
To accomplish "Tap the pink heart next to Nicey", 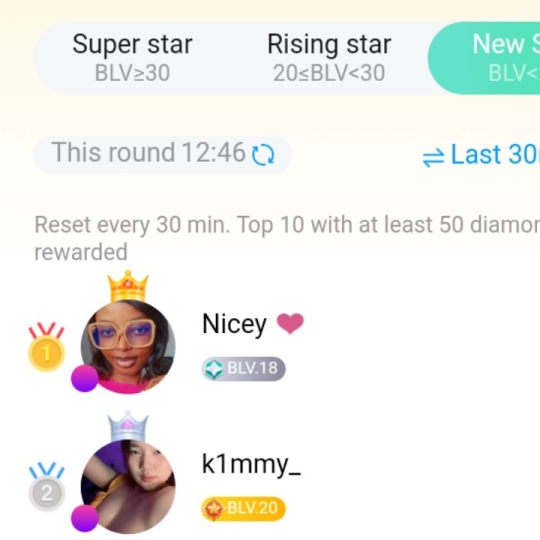I will point(290,324).
